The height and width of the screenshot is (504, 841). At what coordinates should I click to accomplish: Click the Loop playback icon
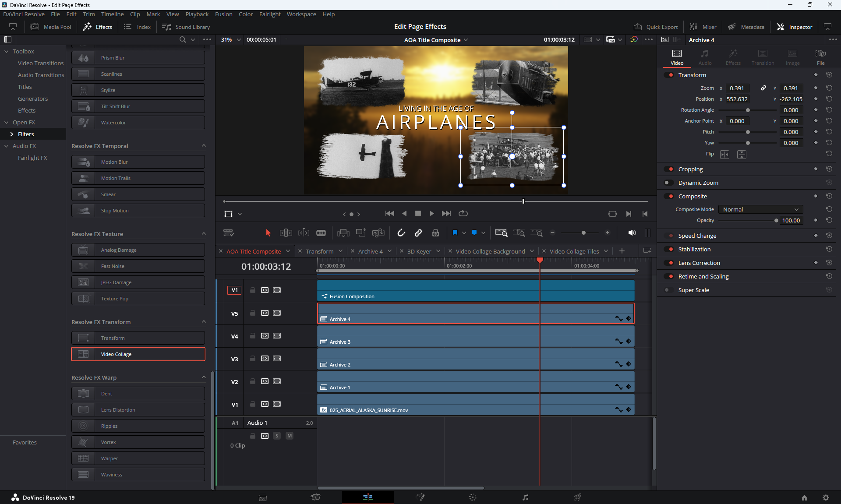[463, 214]
